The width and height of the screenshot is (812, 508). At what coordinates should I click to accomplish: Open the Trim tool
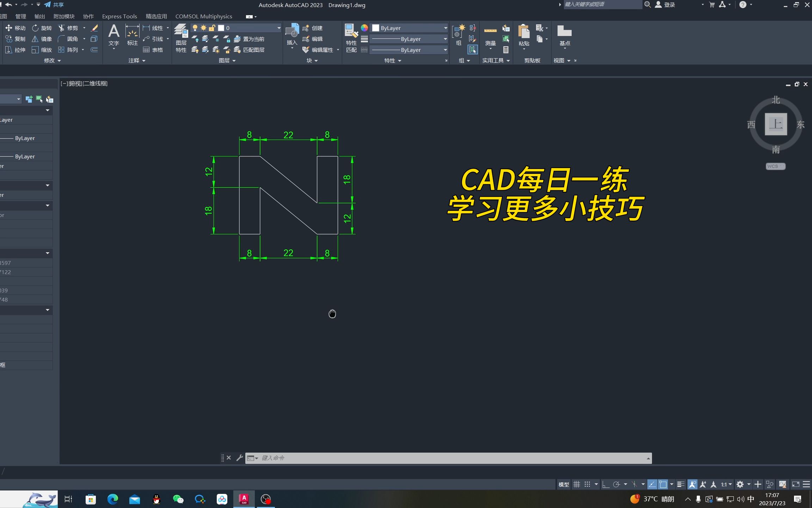tap(72, 28)
